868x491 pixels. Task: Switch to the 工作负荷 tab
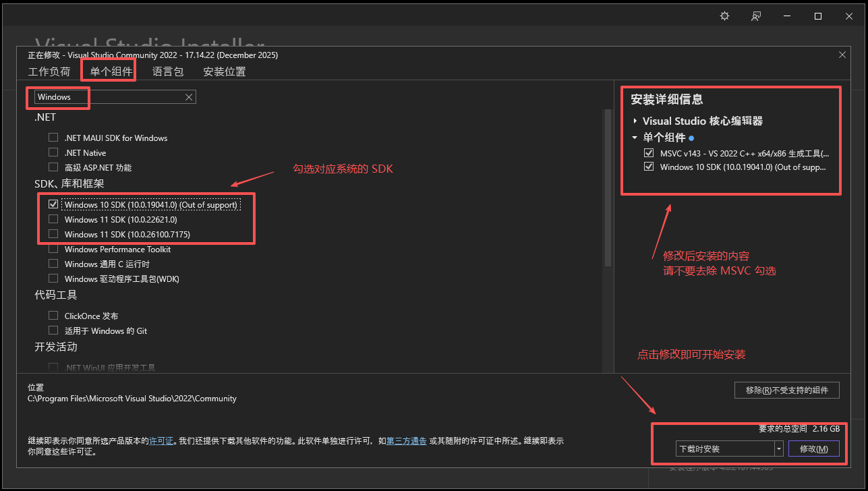[49, 71]
